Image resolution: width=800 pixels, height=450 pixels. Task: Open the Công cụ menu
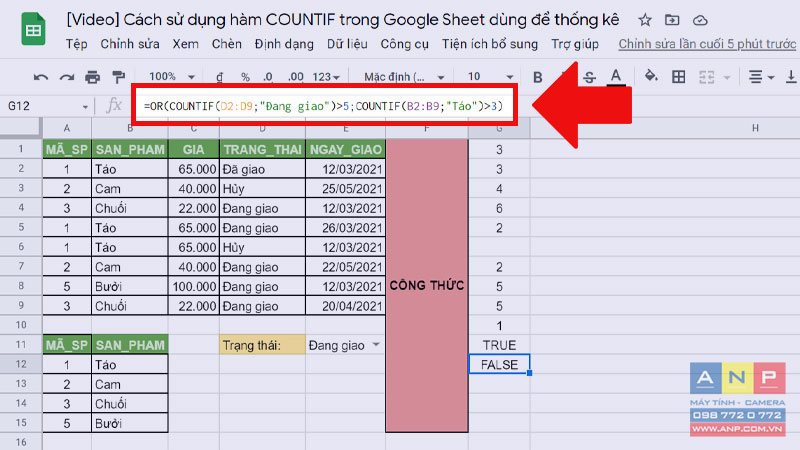click(x=405, y=44)
